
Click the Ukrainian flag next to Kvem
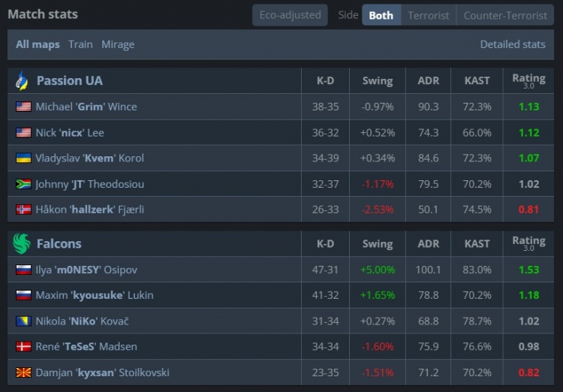point(23,158)
